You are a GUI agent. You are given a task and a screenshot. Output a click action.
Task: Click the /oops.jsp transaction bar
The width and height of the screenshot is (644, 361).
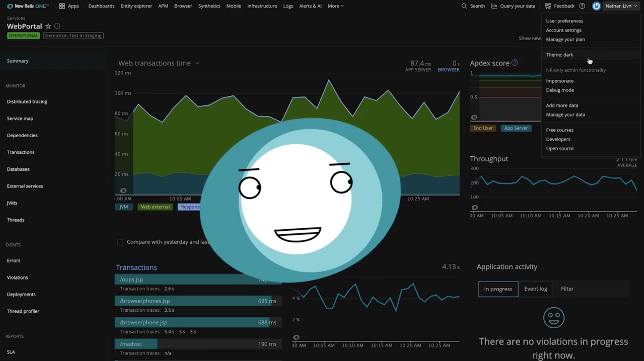[x=198, y=279]
